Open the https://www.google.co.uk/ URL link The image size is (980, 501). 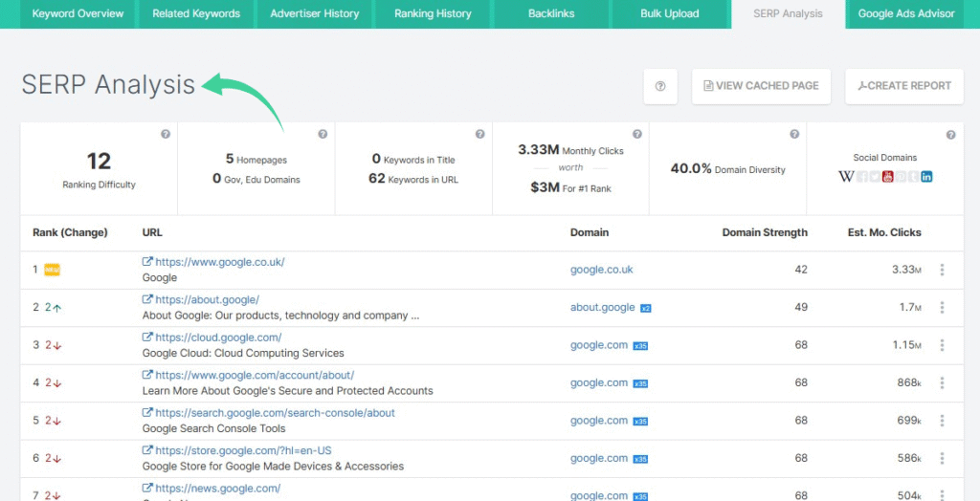click(x=220, y=262)
